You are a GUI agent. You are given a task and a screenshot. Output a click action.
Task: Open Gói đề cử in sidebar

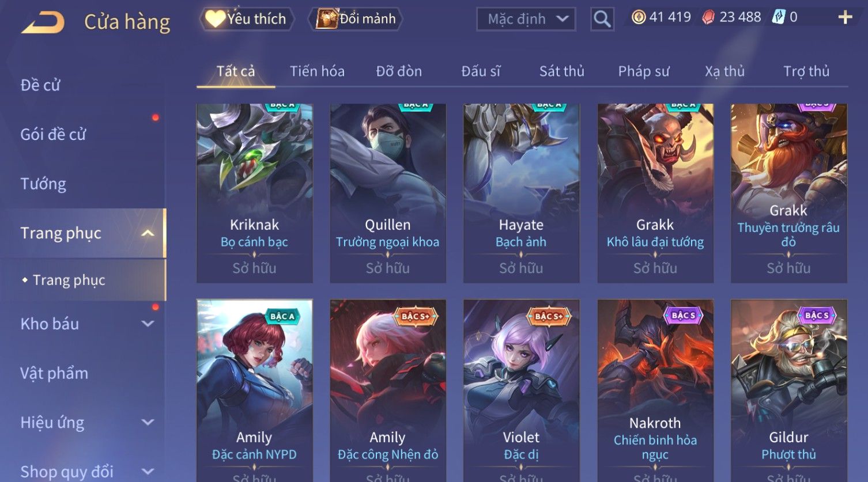[53, 135]
